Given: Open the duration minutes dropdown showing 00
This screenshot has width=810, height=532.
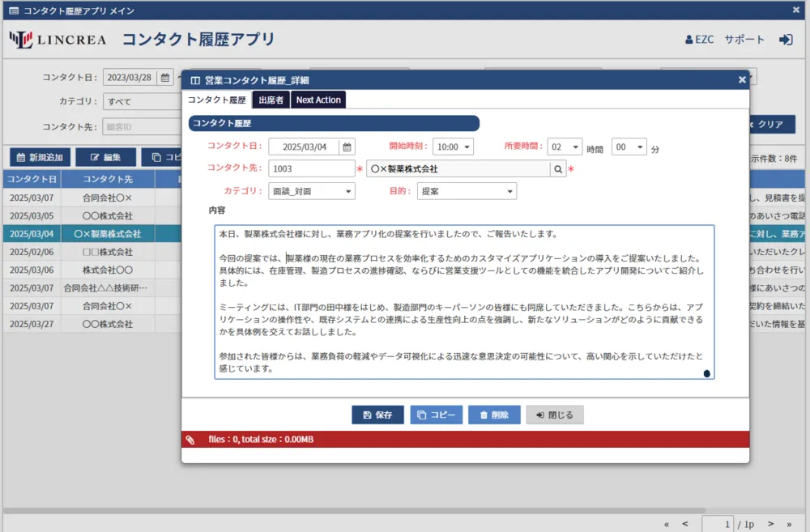Looking at the screenshot, I should [x=629, y=147].
